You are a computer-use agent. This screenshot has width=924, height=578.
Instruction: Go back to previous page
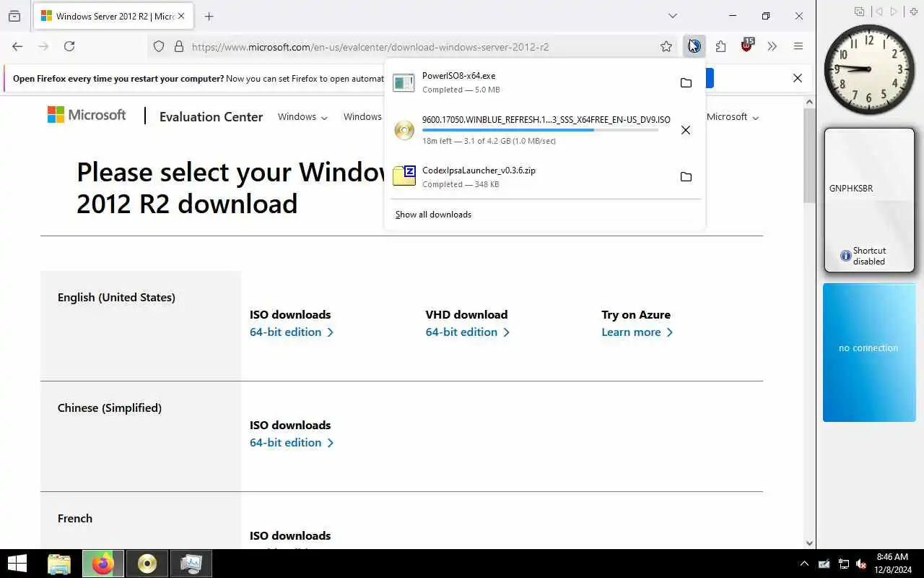pos(17,46)
